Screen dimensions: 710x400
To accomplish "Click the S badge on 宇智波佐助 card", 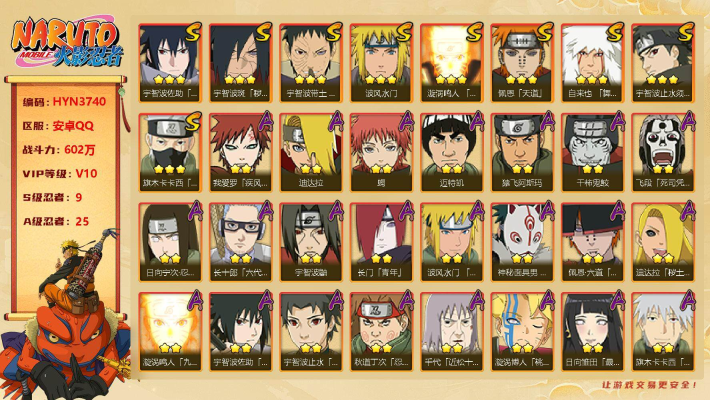I will (192, 32).
